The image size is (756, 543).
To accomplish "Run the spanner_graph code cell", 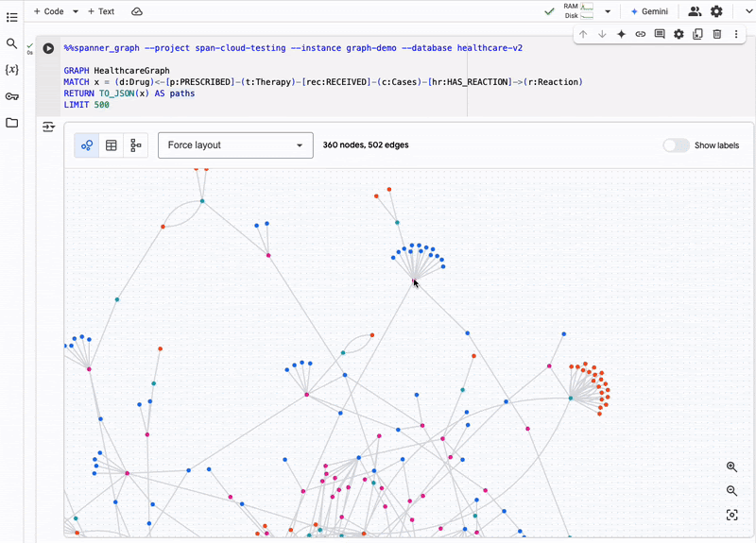I will [48, 48].
